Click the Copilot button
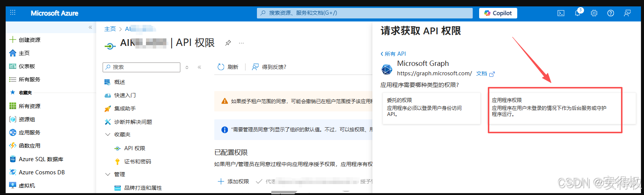The width and height of the screenshot is (644, 195). pyautogui.click(x=498, y=13)
